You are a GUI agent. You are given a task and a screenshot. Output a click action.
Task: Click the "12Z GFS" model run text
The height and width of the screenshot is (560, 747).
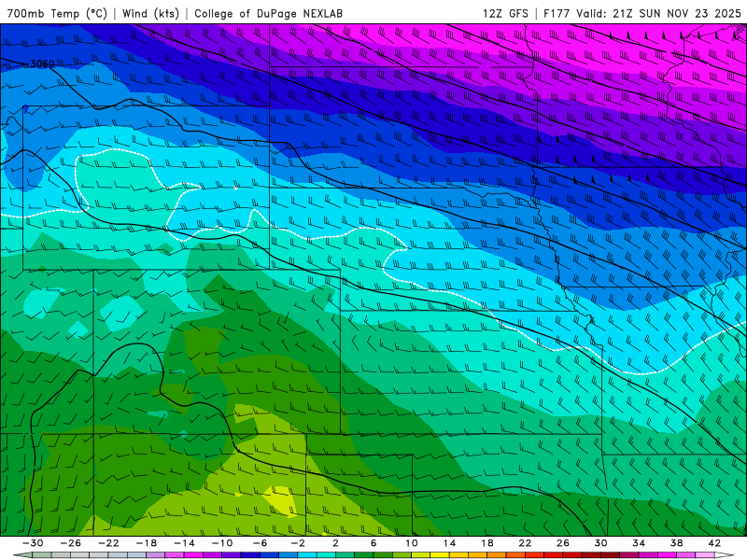click(x=505, y=14)
